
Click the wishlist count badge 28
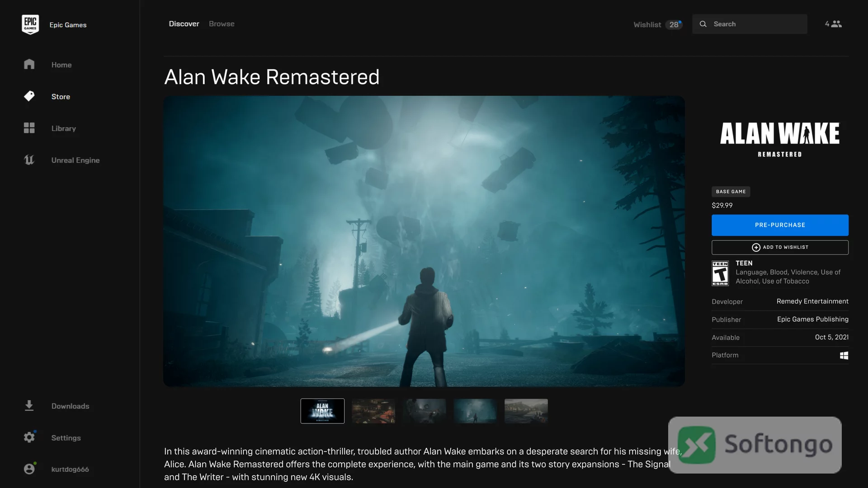674,24
